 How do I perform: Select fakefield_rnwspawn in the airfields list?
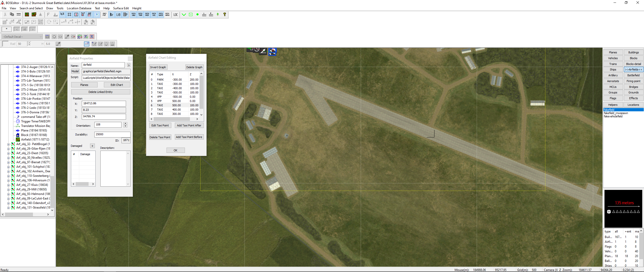click(x=616, y=113)
